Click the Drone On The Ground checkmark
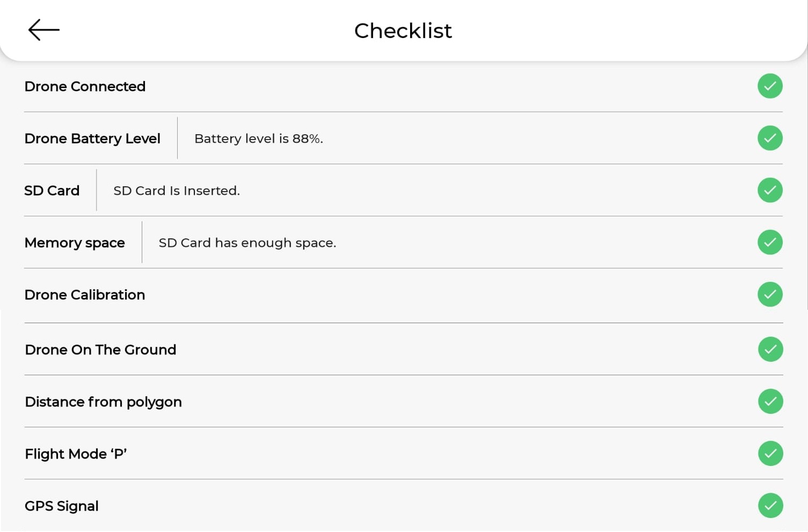The width and height of the screenshot is (808, 532). click(x=770, y=349)
